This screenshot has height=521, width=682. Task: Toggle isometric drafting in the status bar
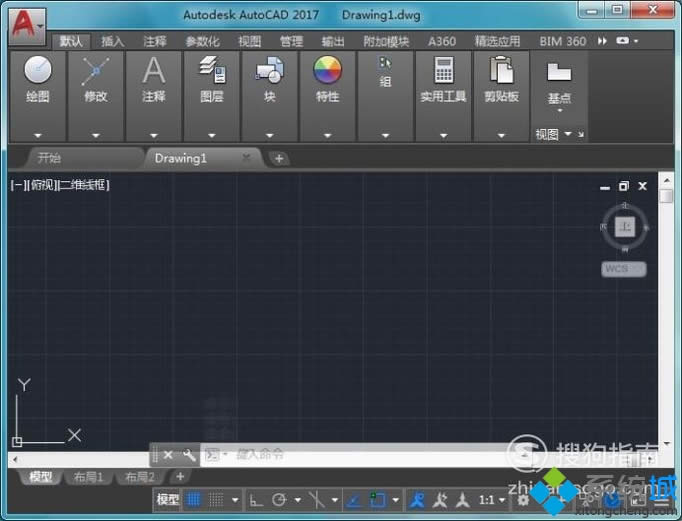coord(316,500)
